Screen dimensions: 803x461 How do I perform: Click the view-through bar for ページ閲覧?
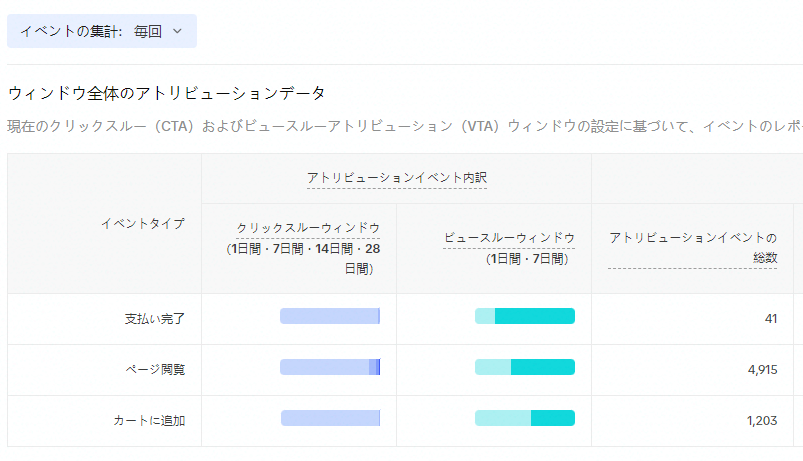click(x=525, y=367)
